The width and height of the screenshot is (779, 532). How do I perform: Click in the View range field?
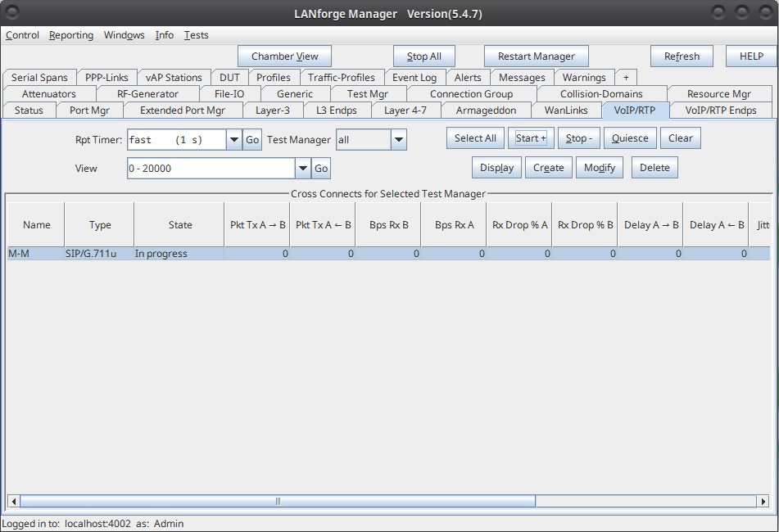coord(211,169)
